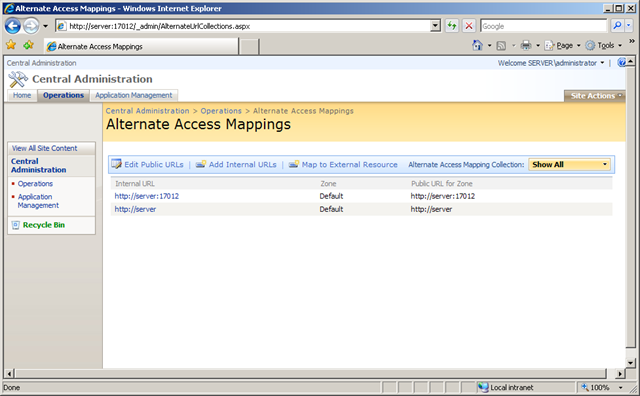Click Add Internal URLs toolbar link

click(x=242, y=165)
